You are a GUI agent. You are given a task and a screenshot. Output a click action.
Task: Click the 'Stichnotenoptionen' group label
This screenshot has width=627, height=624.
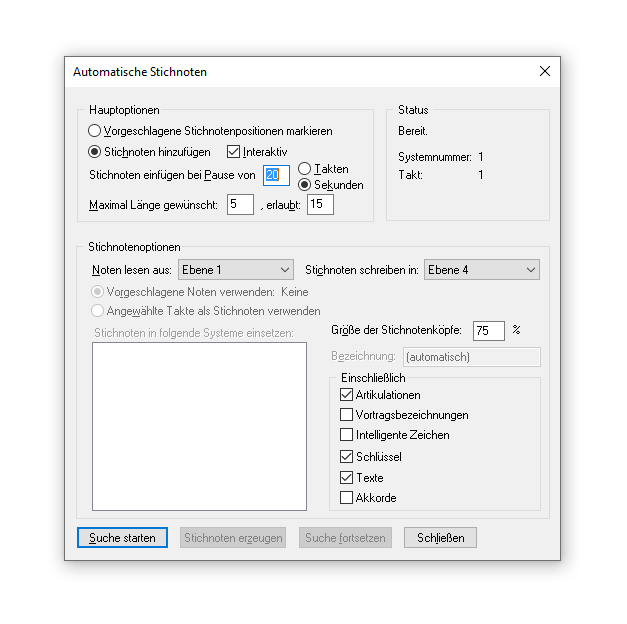(134, 247)
